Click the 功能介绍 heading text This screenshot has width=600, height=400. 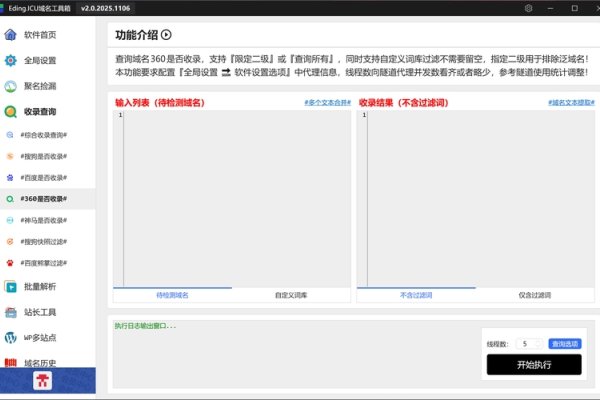pyautogui.click(x=137, y=35)
